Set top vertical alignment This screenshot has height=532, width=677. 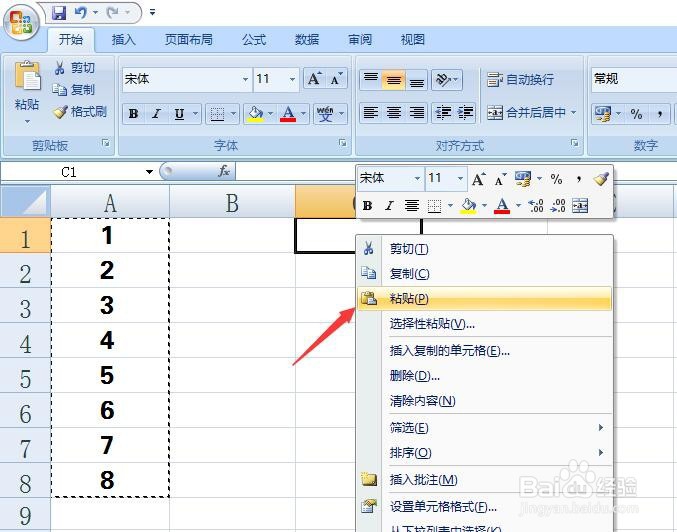[371, 80]
